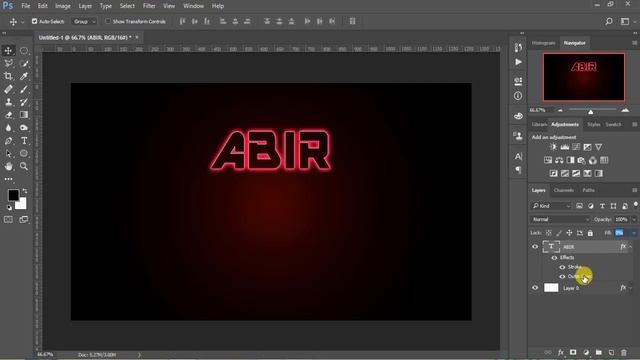This screenshot has width=640, height=360.
Task: Click the Curves adjustment icon
Action: pyautogui.click(x=576, y=147)
